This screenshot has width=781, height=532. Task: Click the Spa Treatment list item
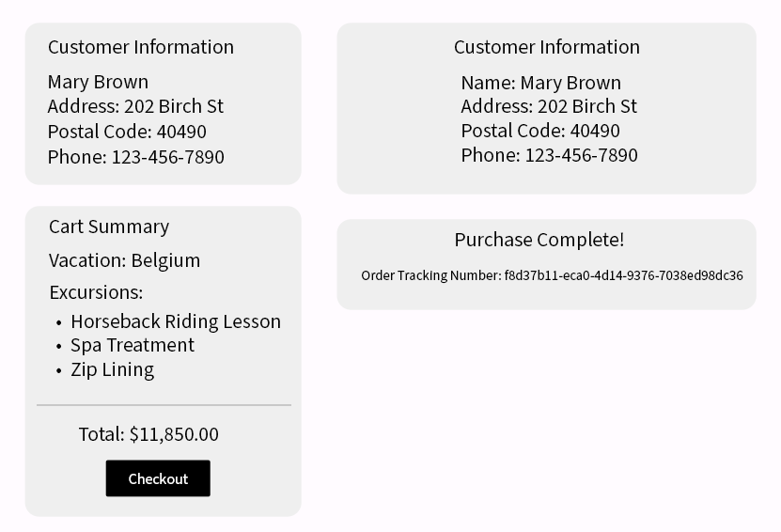coord(133,345)
